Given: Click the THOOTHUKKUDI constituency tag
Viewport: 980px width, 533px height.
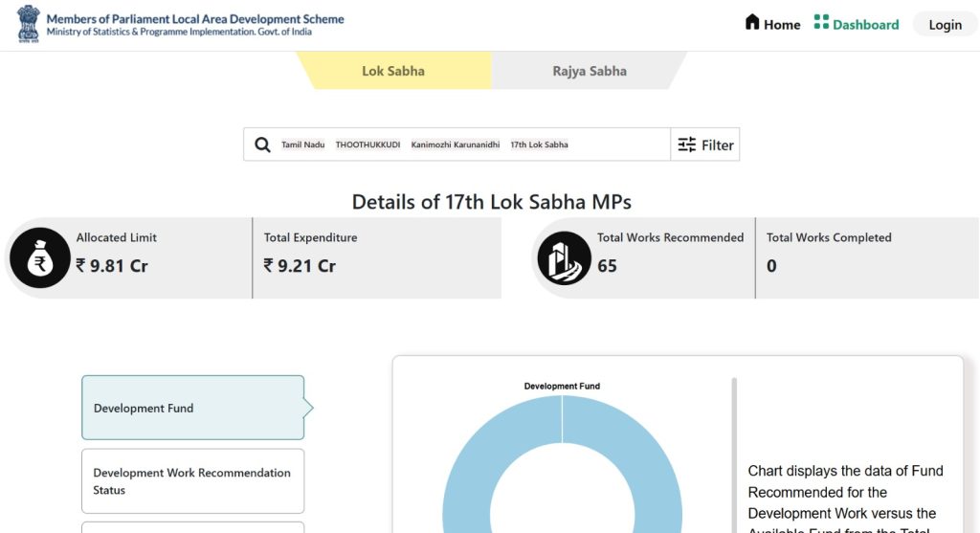Looking at the screenshot, I should click(367, 145).
